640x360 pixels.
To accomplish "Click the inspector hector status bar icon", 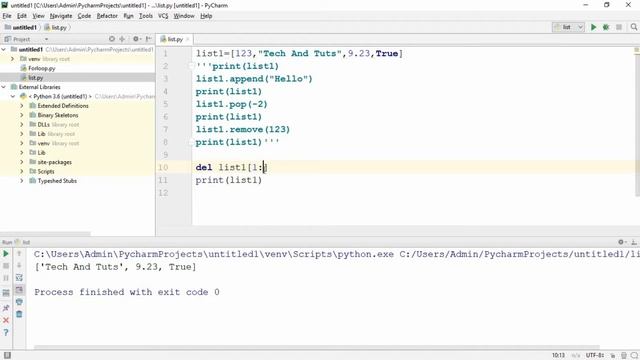I will (x=624, y=356).
